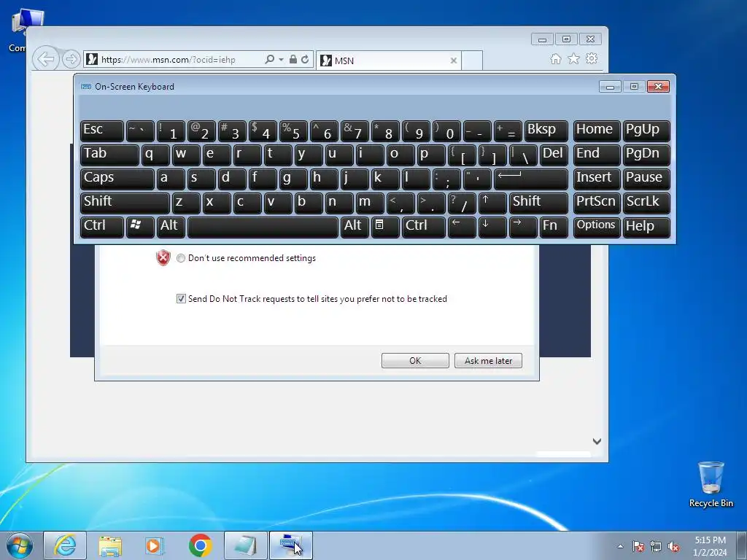Show hidden tray icons arrow
This screenshot has width=747, height=560.
(x=620, y=546)
